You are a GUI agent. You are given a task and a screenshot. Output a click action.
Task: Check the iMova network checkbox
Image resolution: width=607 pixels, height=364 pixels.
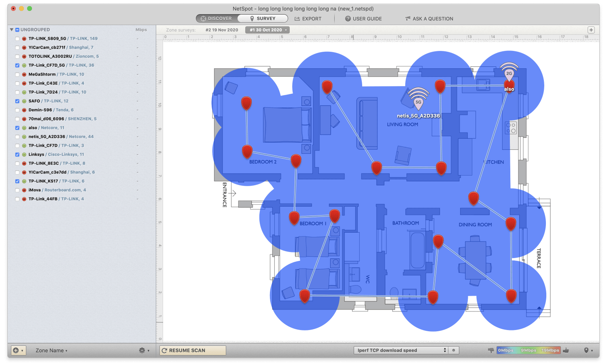click(17, 190)
